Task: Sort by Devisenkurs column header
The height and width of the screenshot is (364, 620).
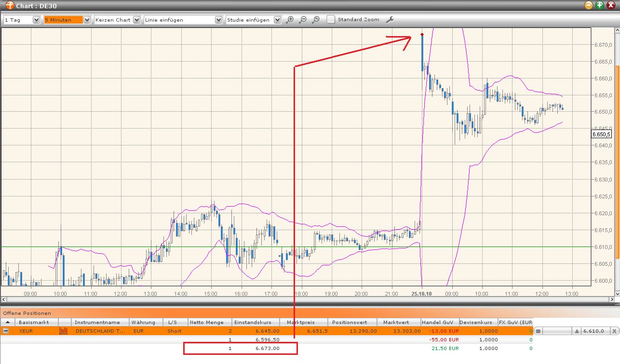Action: tap(478, 322)
